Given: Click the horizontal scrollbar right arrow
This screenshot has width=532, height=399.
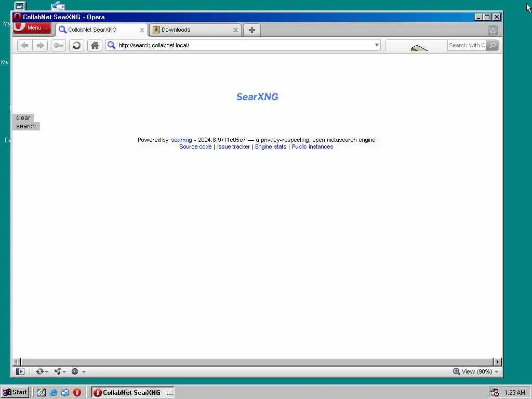Looking at the screenshot, I should click(x=497, y=362).
